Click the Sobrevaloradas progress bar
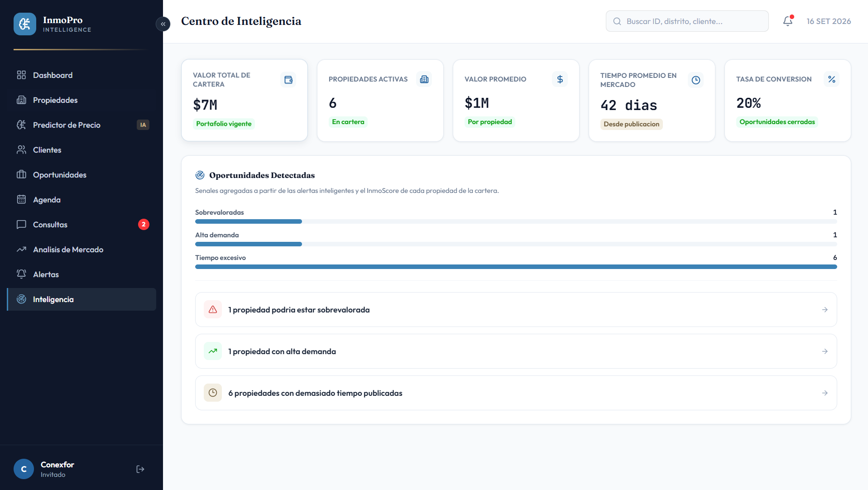 [x=516, y=221]
